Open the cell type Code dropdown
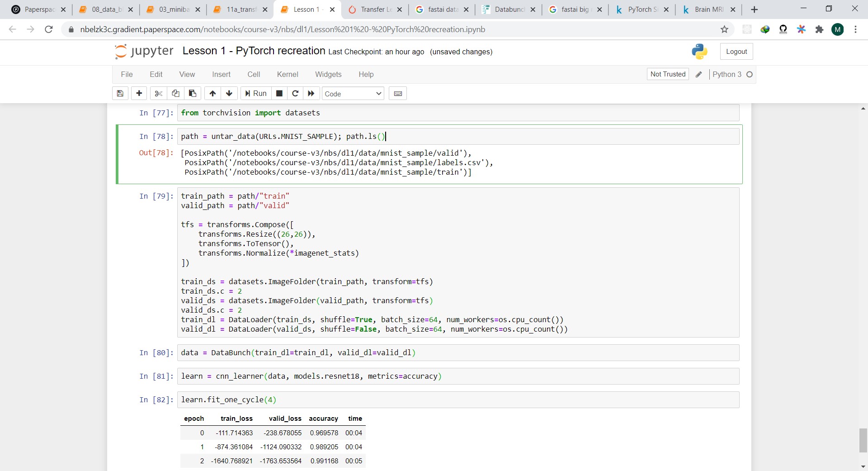 [353, 94]
